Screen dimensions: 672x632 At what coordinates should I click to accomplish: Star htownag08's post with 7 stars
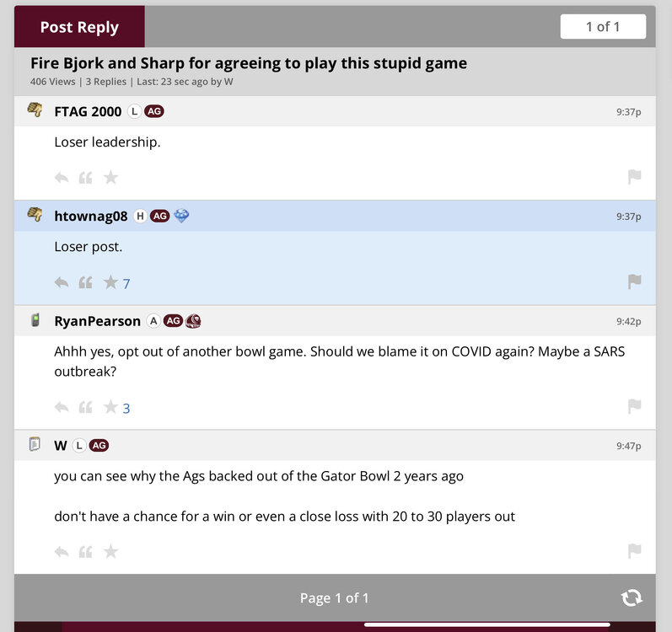pos(110,282)
